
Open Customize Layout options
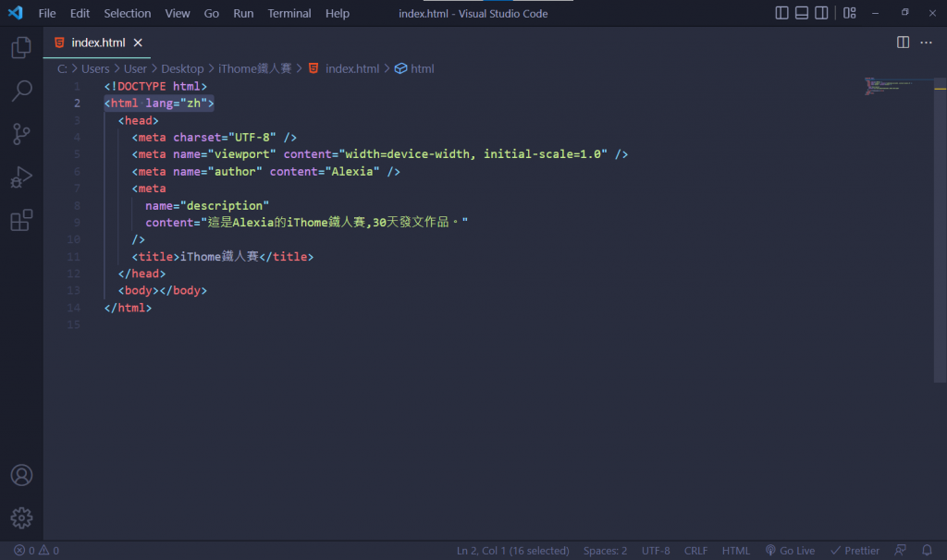tap(850, 13)
